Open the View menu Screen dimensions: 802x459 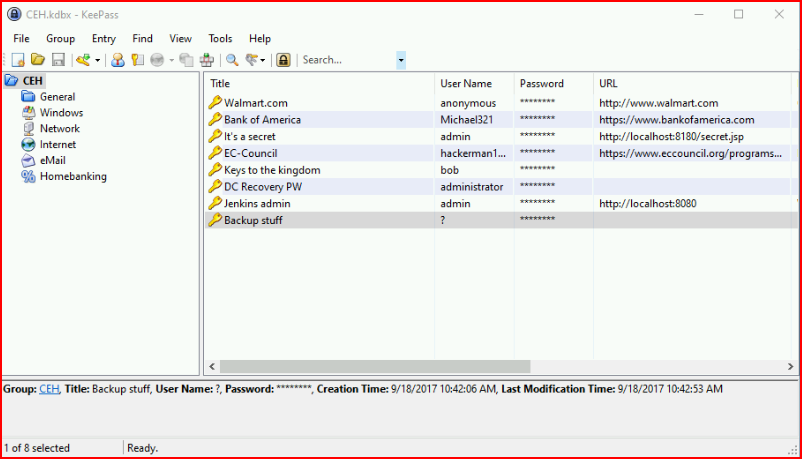tap(181, 38)
